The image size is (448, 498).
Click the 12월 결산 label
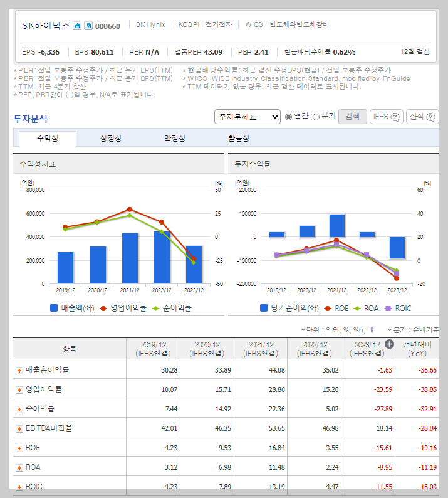coord(415,52)
